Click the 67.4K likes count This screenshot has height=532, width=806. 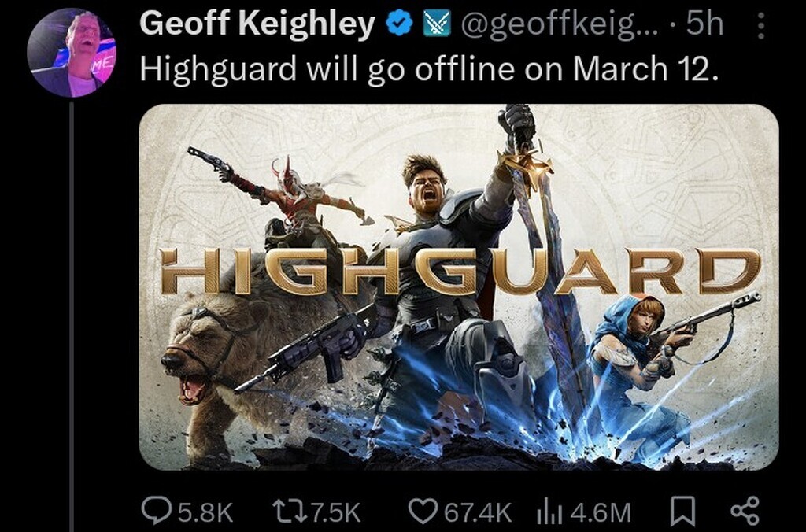478,512
